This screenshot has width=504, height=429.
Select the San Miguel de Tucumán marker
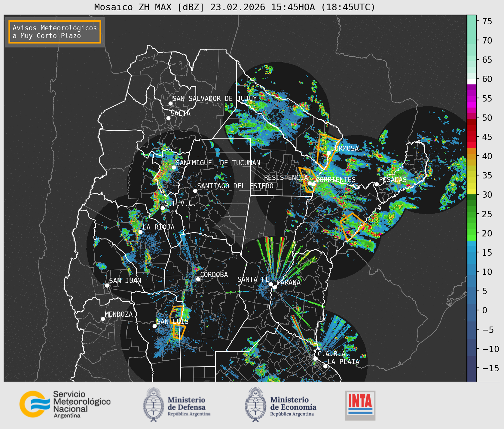point(173,167)
